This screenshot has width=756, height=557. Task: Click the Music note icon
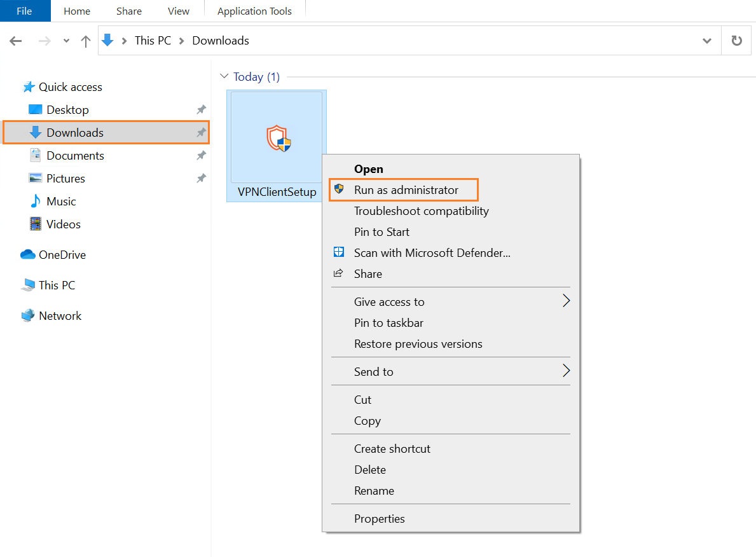click(35, 201)
